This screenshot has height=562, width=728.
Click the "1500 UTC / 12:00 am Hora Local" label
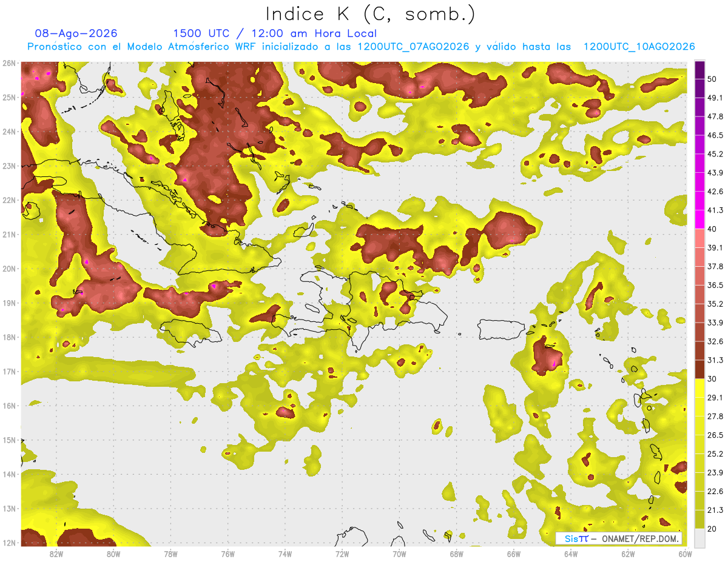tap(275, 33)
